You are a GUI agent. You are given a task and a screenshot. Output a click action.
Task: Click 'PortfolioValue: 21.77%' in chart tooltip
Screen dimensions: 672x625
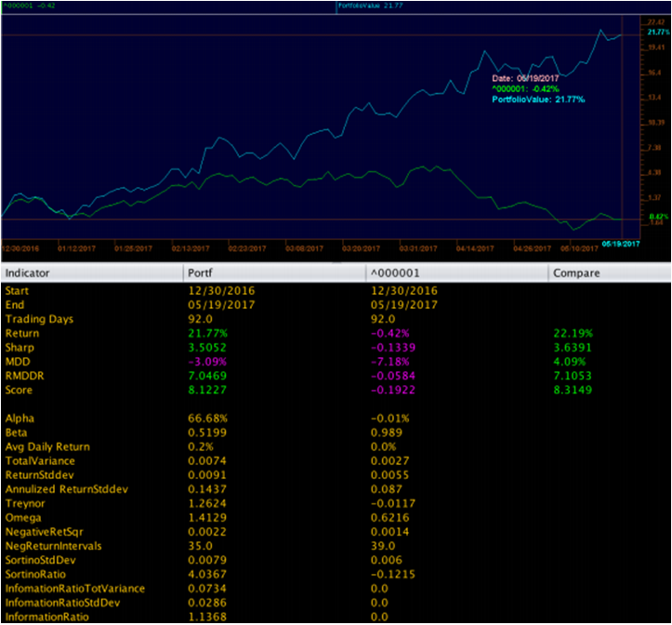pos(538,100)
